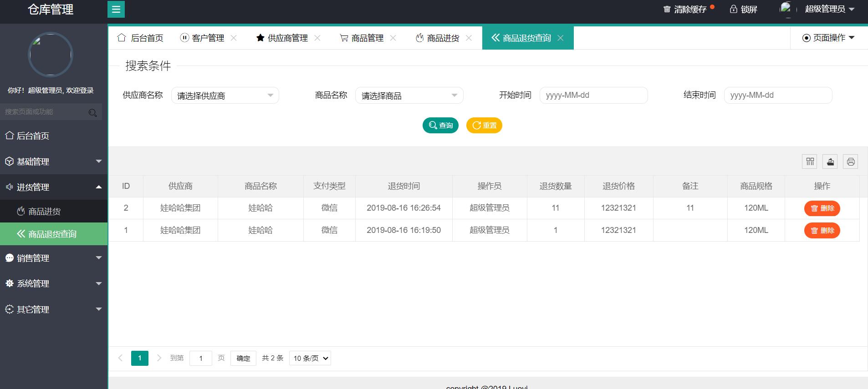Switch to the 商品管理 tab
The height and width of the screenshot is (389, 868).
click(362, 38)
